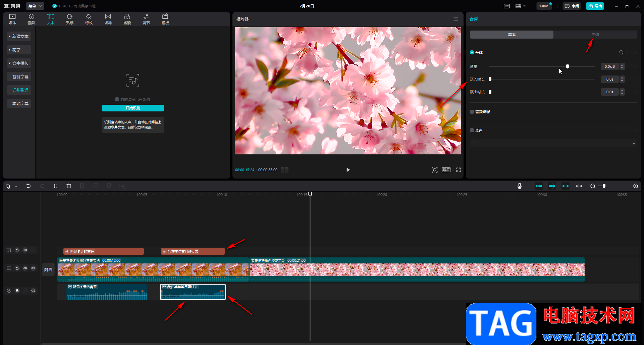The width and height of the screenshot is (644, 345).
Task: Enter fullscreen preview mode
Action: [459, 170]
